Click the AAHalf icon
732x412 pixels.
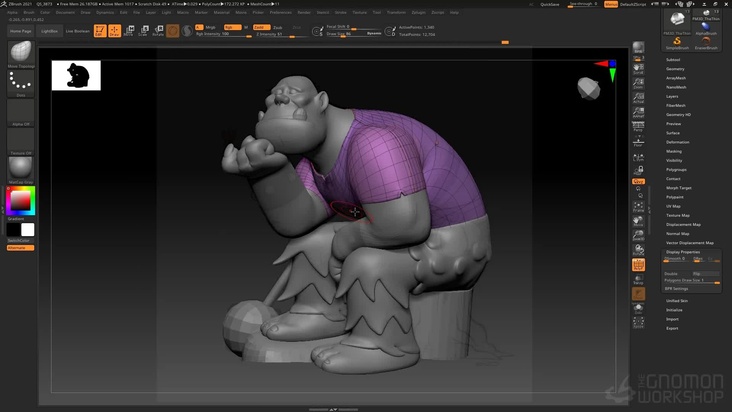click(x=638, y=112)
